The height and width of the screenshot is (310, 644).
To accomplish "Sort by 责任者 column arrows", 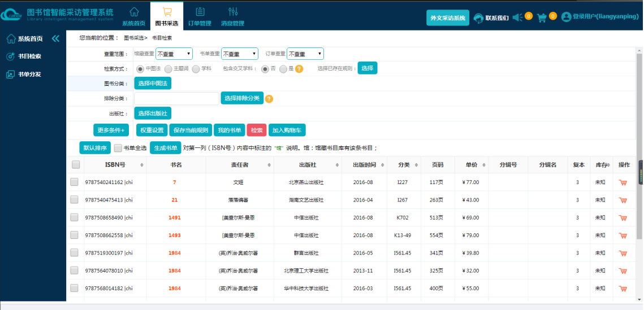I will click(x=270, y=165).
